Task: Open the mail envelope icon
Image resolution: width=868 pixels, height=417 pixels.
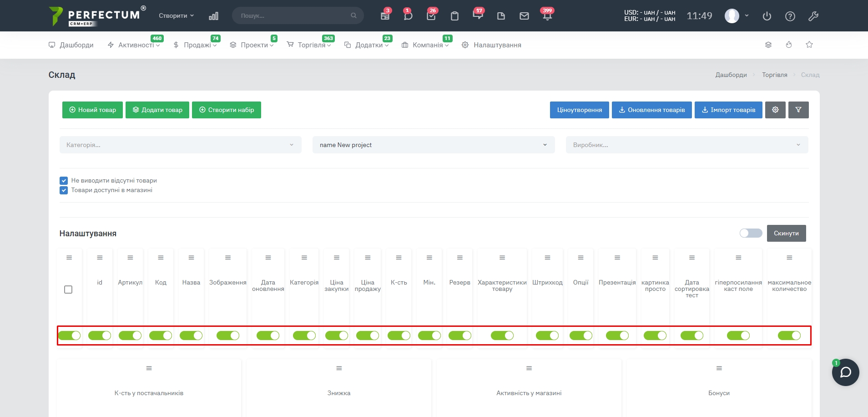Action: click(x=524, y=16)
